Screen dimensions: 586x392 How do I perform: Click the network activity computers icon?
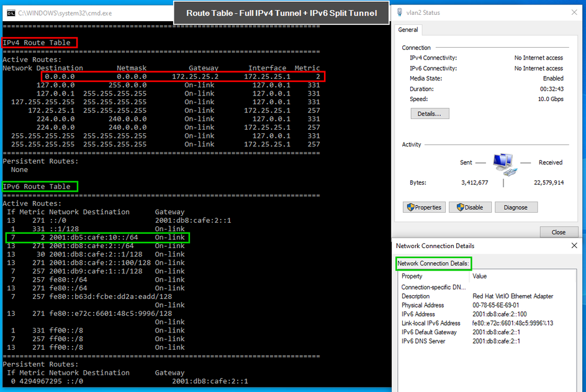pos(504,164)
